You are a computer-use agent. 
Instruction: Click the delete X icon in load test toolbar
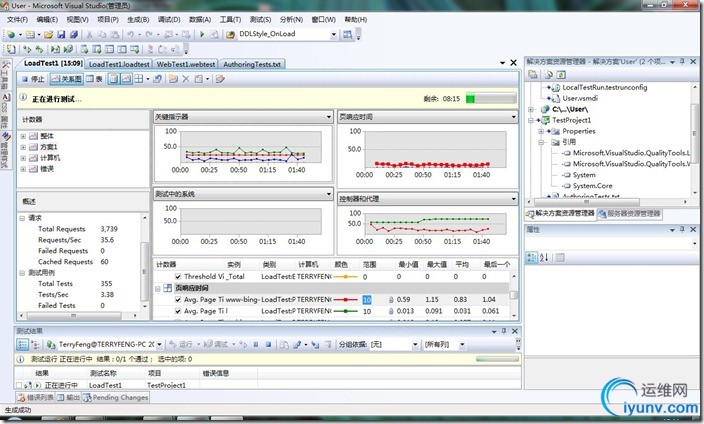(x=185, y=79)
